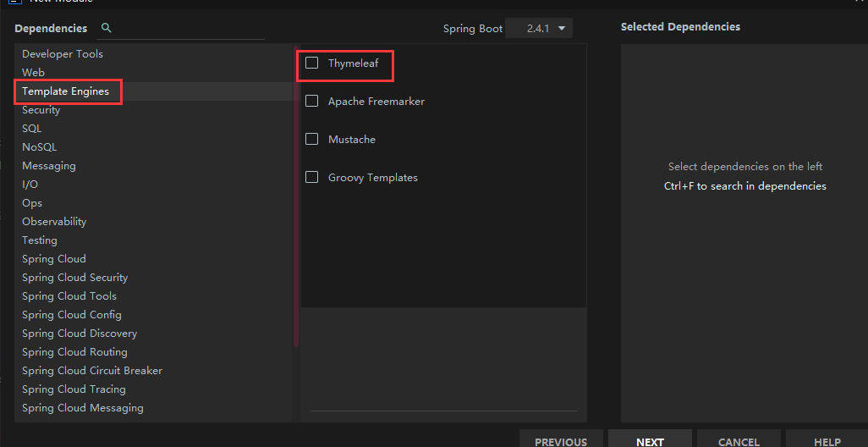Select the Developer Tools category

tap(63, 54)
